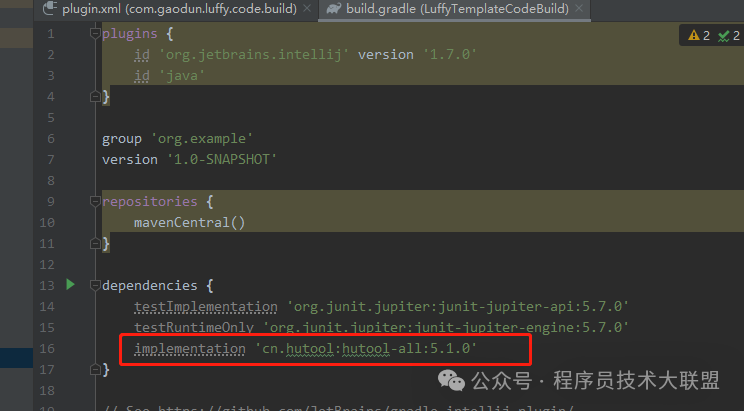Click the junit-jupiter-engine dependency string
Screen dimensions: 744x411
click(446, 327)
